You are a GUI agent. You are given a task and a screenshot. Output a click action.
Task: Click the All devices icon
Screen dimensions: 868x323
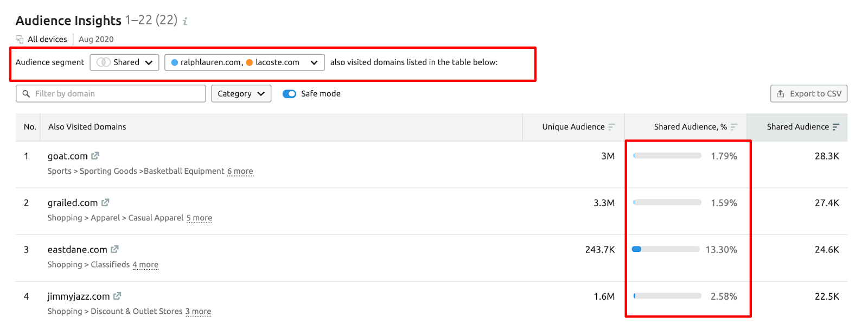(x=20, y=39)
